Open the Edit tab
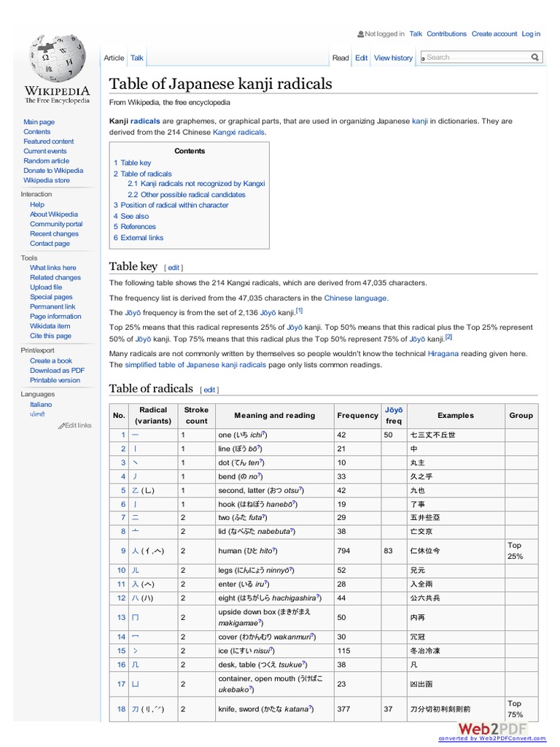The image size is (560, 747). pyautogui.click(x=362, y=58)
